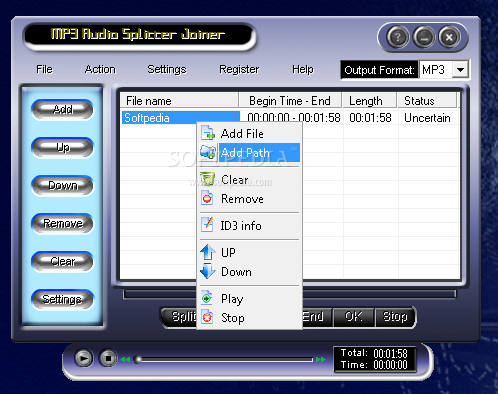Image resolution: width=498 pixels, height=394 pixels.
Task: Click the ID3 info pencil icon
Action: (207, 224)
